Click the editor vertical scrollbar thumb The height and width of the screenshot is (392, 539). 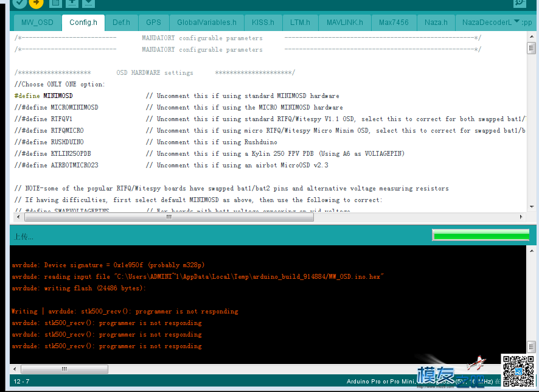point(532,48)
